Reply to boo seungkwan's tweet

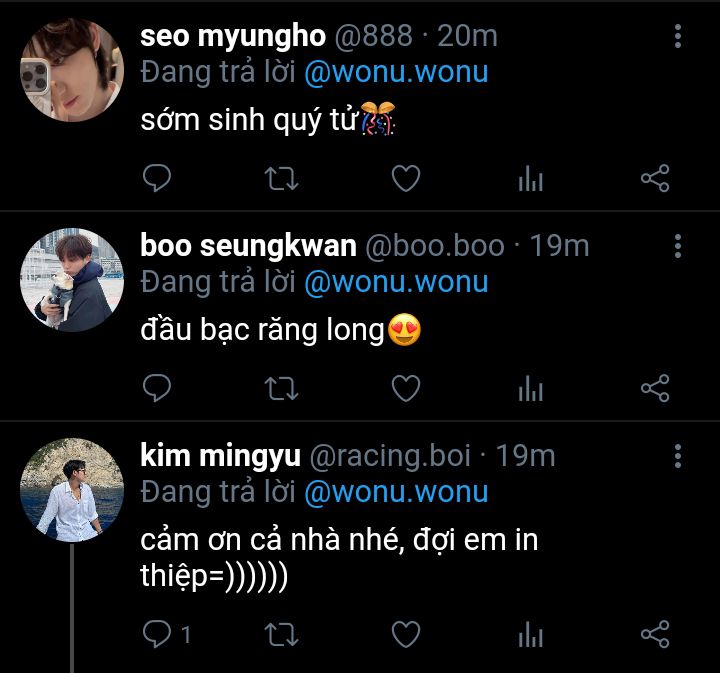pos(157,387)
